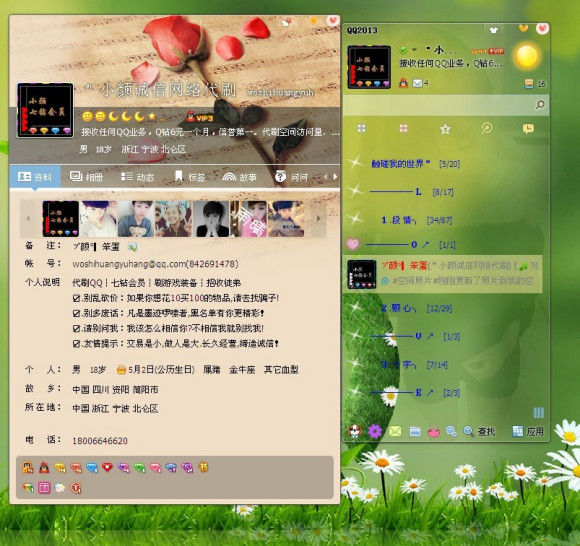Expand the U [1/3] contact group

415,336
